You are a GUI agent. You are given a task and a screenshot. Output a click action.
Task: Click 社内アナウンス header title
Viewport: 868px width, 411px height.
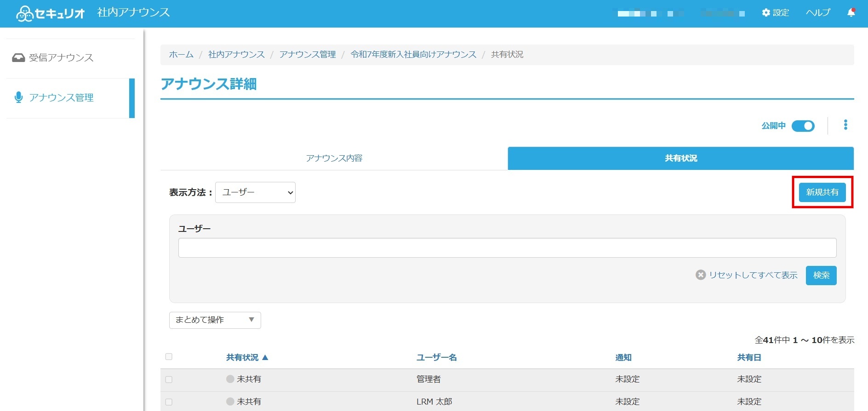pos(134,13)
